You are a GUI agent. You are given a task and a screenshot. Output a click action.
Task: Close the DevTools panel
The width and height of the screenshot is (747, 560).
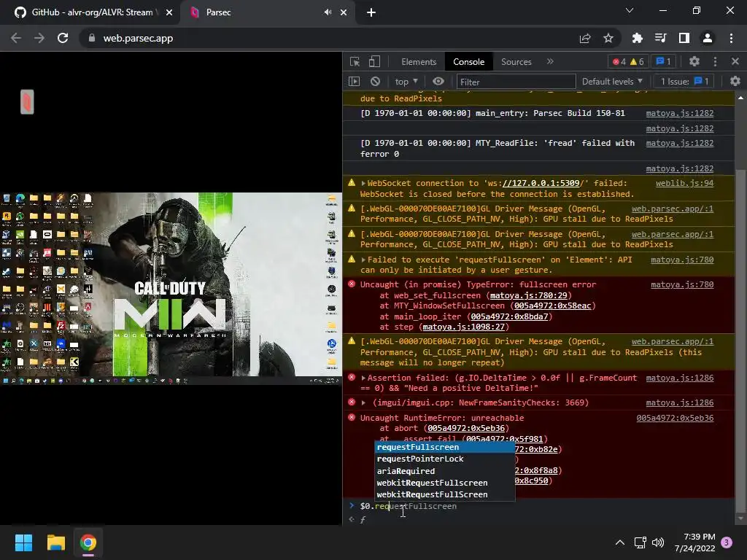(735, 61)
